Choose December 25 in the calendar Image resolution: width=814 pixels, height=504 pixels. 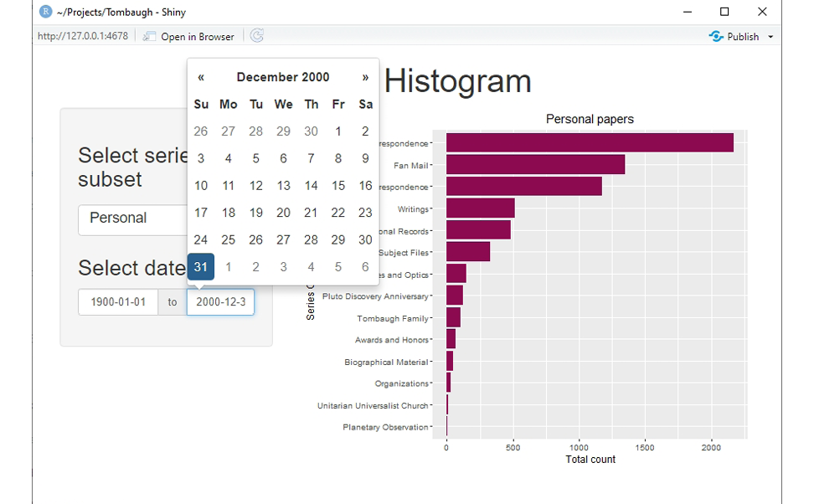point(229,239)
